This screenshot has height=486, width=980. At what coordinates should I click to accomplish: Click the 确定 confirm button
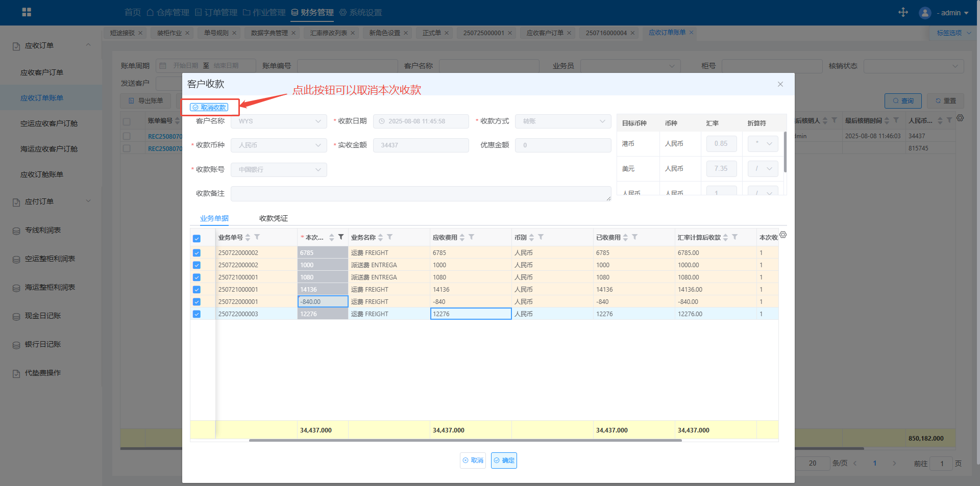pos(504,461)
